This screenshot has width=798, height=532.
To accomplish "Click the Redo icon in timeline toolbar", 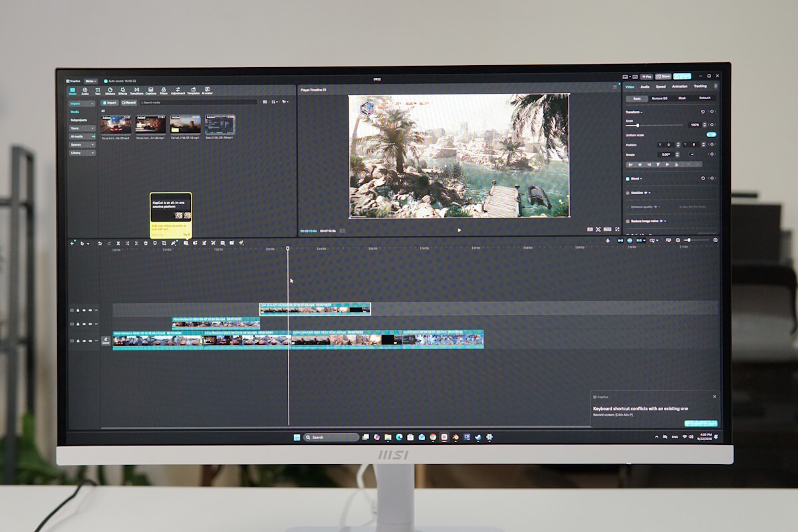I will pyautogui.click(x=109, y=243).
